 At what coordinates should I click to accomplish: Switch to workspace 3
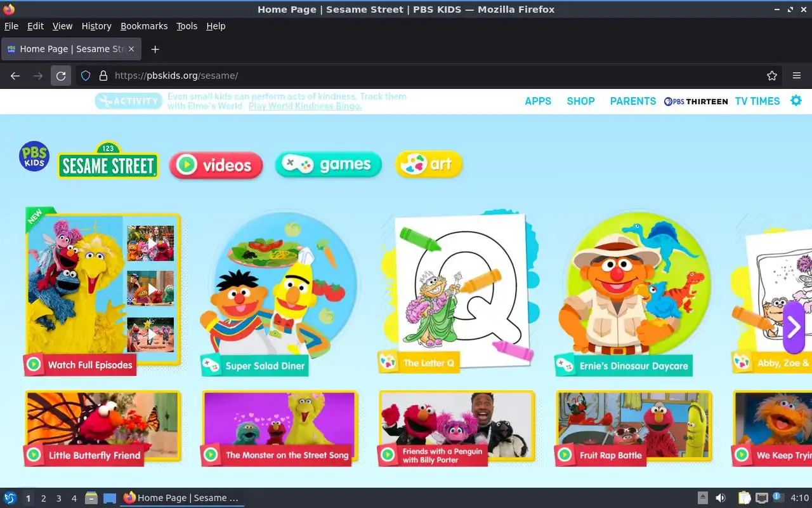[58, 498]
